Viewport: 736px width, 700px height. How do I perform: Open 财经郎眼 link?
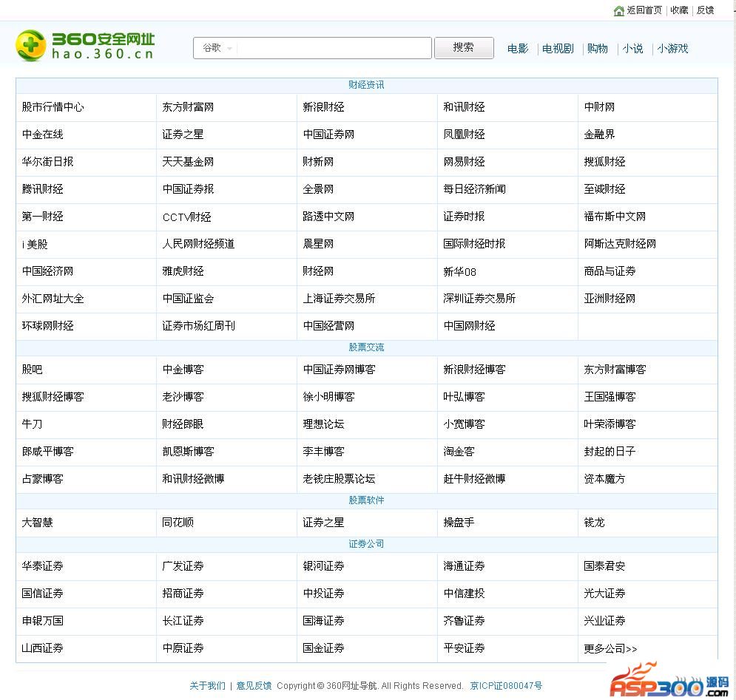pyautogui.click(x=183, y=424)
